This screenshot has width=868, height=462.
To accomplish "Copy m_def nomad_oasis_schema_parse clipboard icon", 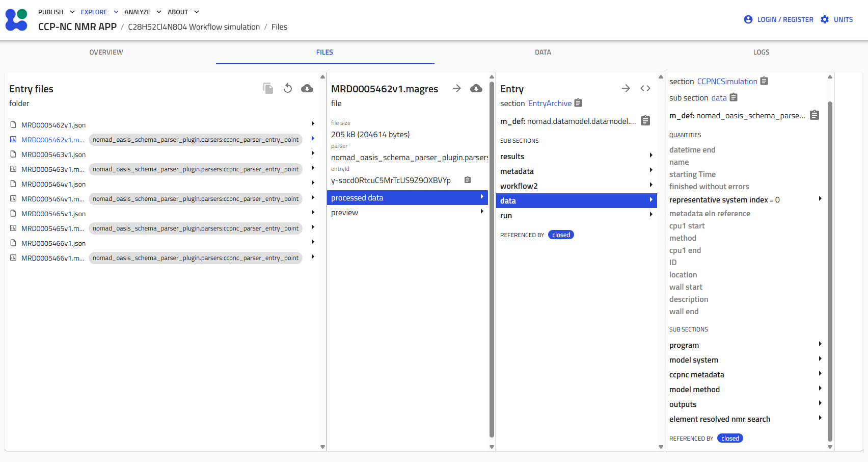I will pos(815,115).
